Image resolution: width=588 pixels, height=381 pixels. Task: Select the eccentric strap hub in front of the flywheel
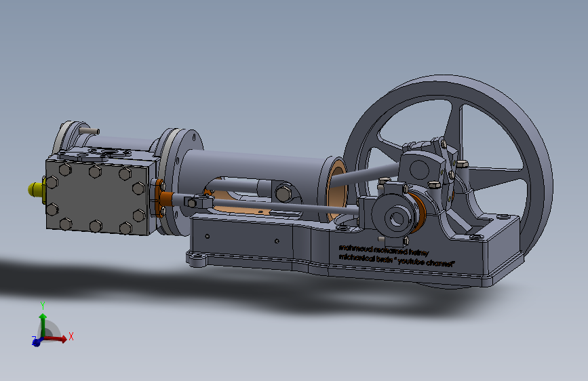pos(396,217)
